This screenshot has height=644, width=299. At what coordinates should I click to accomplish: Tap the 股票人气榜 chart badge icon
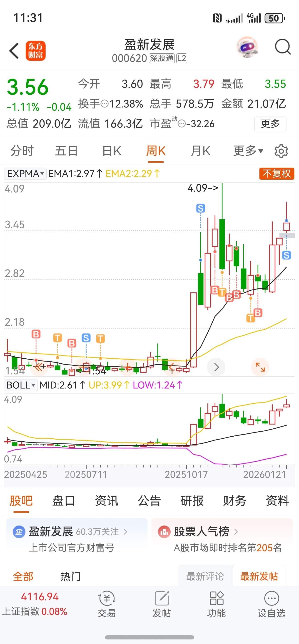tap(164, 532)
